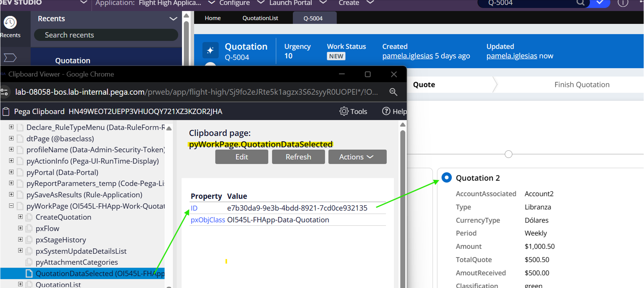Click the page icon next to pyPortal
This screenshot has width=644, height=288.
click(x=20, y=173)
